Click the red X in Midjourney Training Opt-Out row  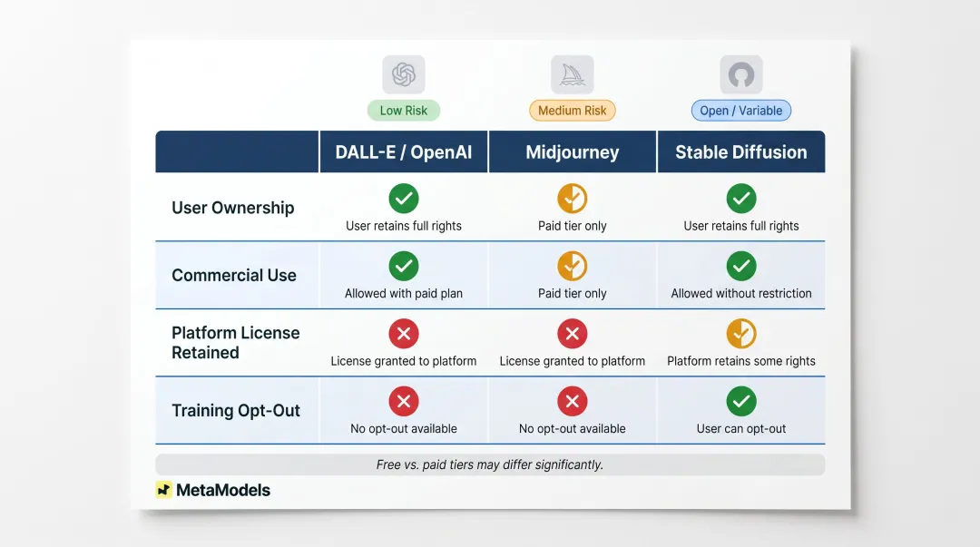tap(573, 401)
